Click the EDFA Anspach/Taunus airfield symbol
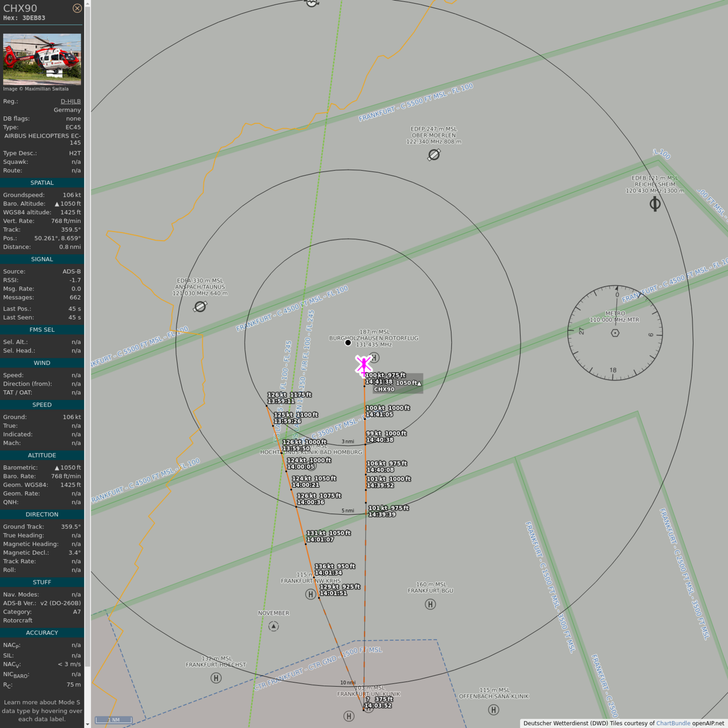This screenshot has width=728, height=728. click(x=200, y=306)
